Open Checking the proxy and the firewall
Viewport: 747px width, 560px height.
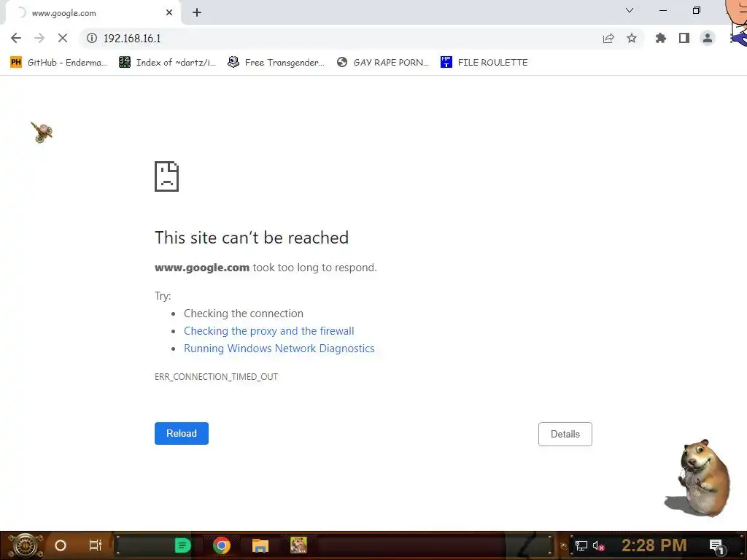coord(268,331)
